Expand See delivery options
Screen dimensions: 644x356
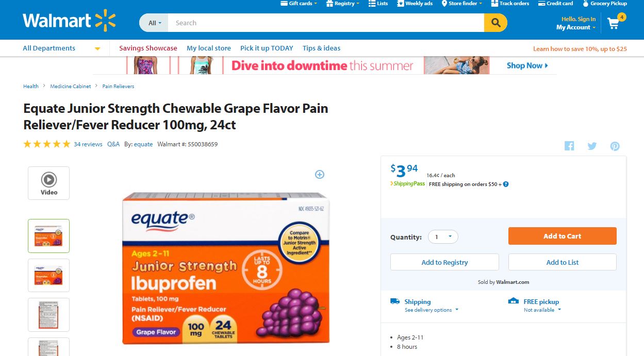pyautogui.click(x=432, y=310)
